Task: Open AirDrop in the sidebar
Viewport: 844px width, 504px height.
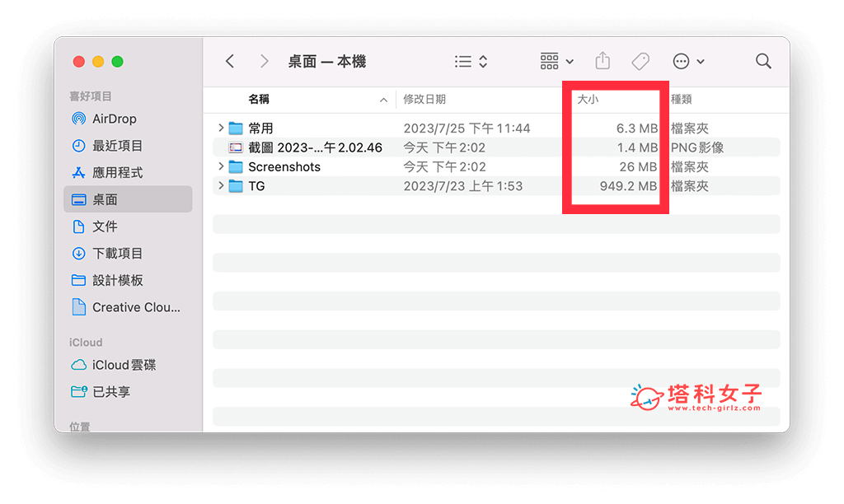Action: (x=128, y=119)
